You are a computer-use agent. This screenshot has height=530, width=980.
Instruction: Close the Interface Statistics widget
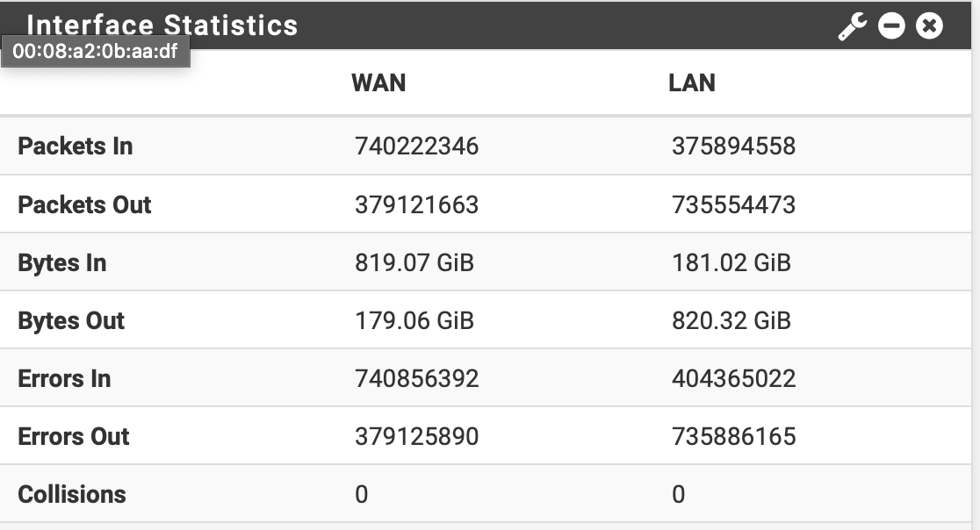[x=929, y=26]
